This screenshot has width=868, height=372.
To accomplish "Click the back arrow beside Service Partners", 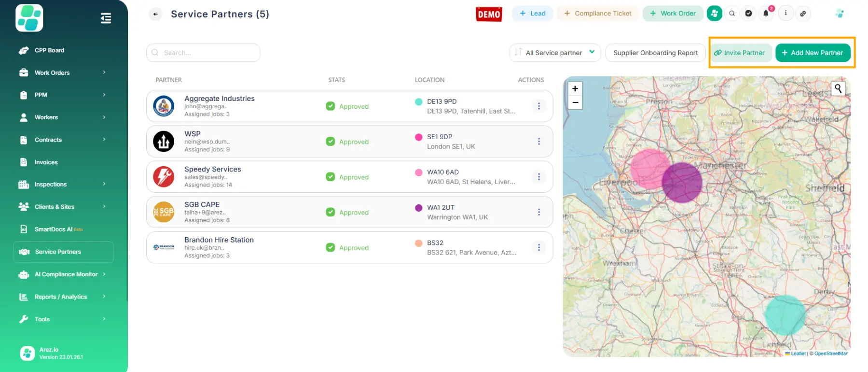I will coord(155,14).
